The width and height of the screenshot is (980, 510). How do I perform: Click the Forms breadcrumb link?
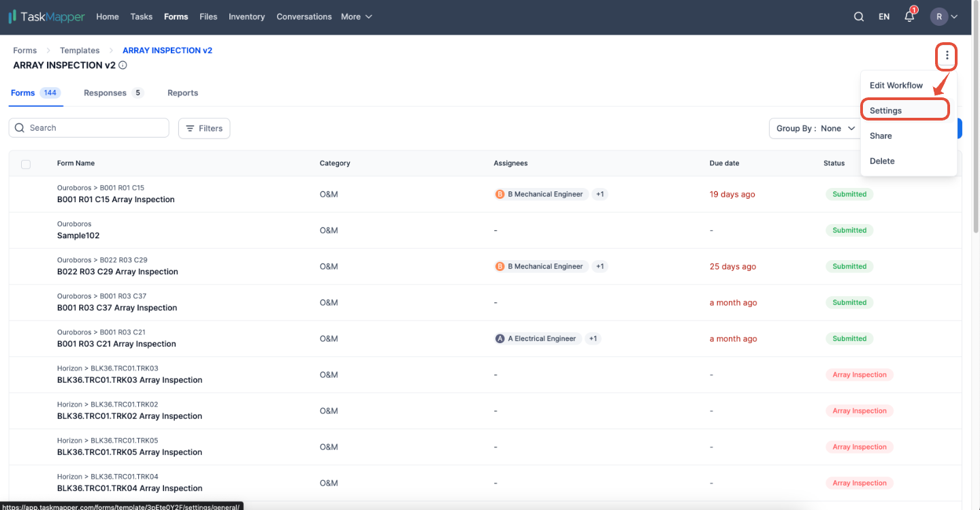pyautogui.click(x=25, y=50)
